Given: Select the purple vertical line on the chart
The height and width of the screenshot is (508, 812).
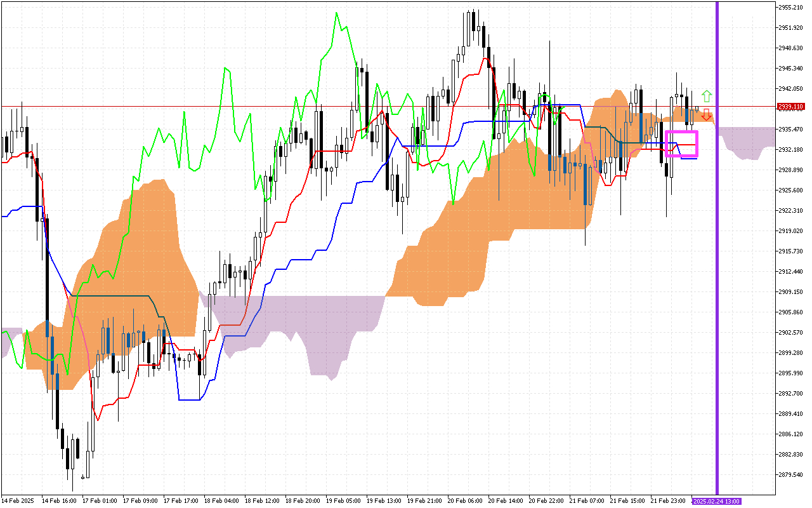Looking at the screenshot, I should click(x=717, y=248).
